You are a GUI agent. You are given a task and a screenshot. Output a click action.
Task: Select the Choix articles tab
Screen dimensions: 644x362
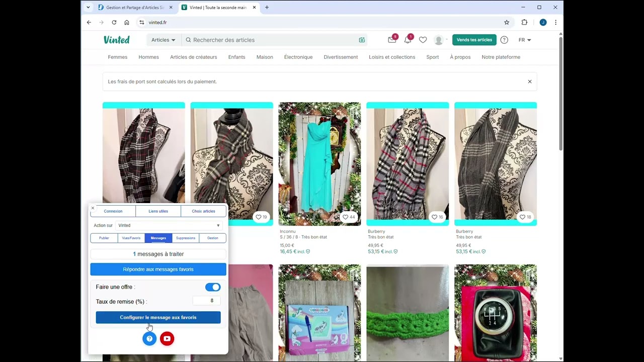203,211
